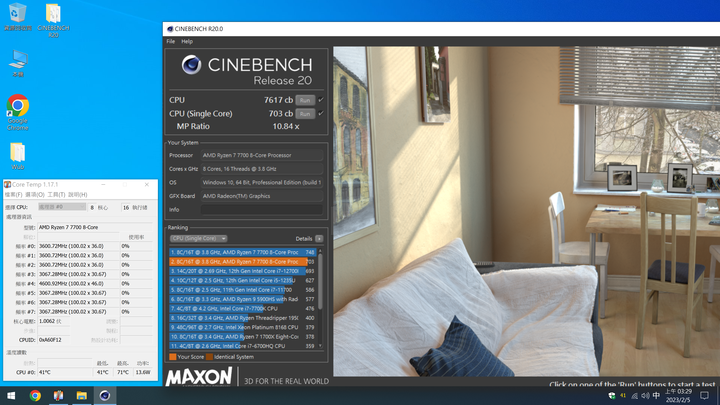Select the AMD Ryzen Threadripper ranking entry
The width and height of the screenshot is (720, 405).
coord(242,318)
